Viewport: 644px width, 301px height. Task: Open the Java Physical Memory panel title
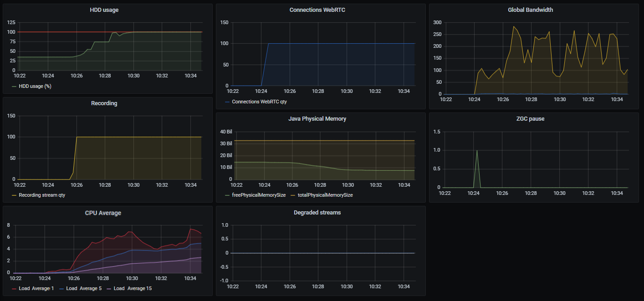317,119
